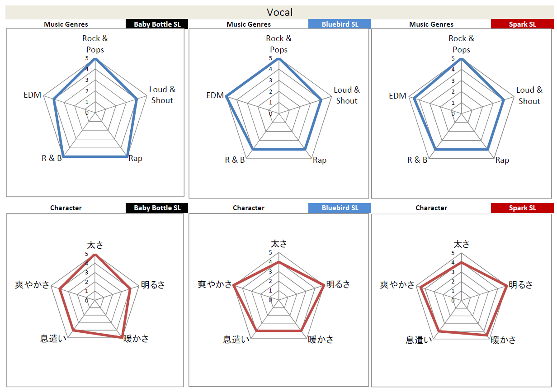557x392 pixels.
Task: Click the EDM label in Baby Bottle chart
Action: [33, 95]
